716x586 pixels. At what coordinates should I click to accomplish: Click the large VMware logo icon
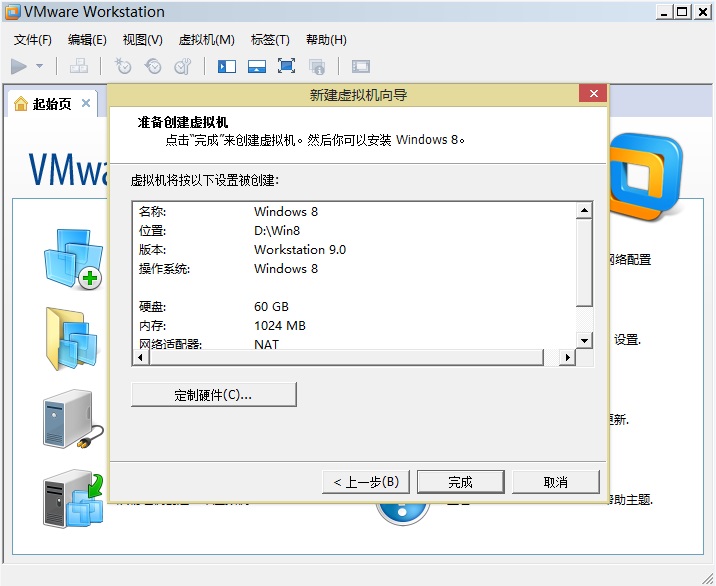click(x=647, y=176)
